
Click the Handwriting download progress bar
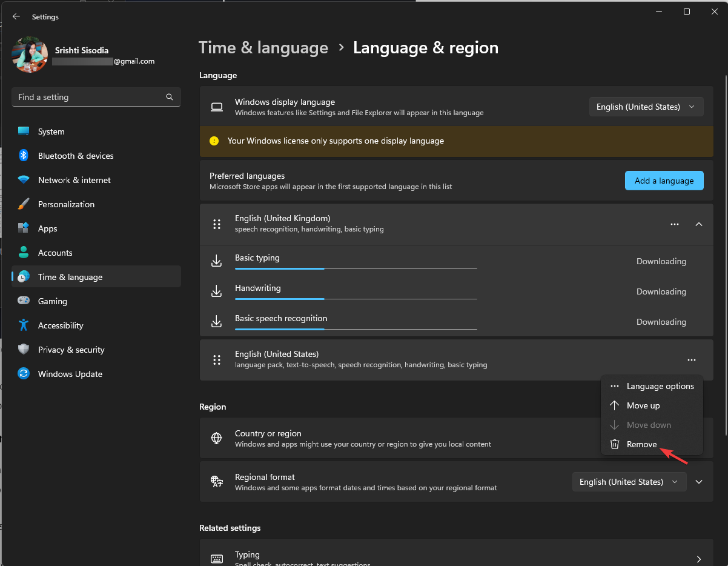pyautogui.click(x=356, y=299)
